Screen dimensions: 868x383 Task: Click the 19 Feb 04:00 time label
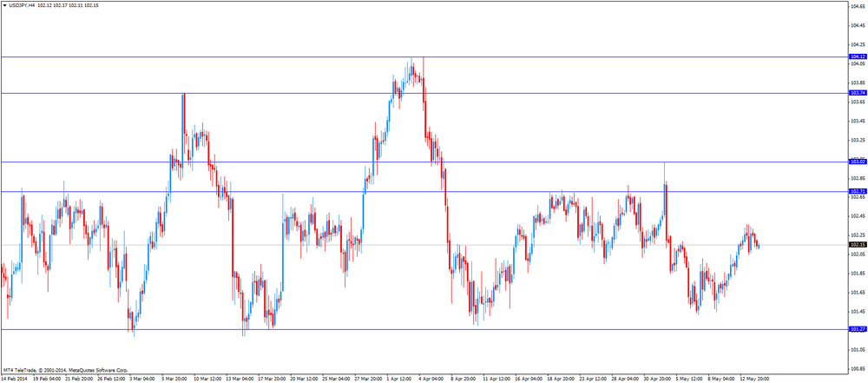[47, 380]
